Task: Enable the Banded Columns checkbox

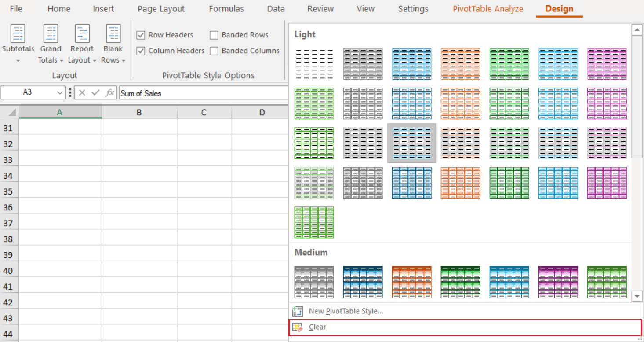Action: (x=214, y=51)
